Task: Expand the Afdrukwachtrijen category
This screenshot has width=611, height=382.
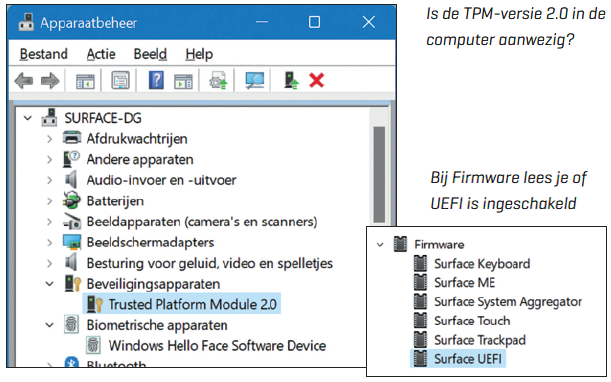Action: (49, 139)
